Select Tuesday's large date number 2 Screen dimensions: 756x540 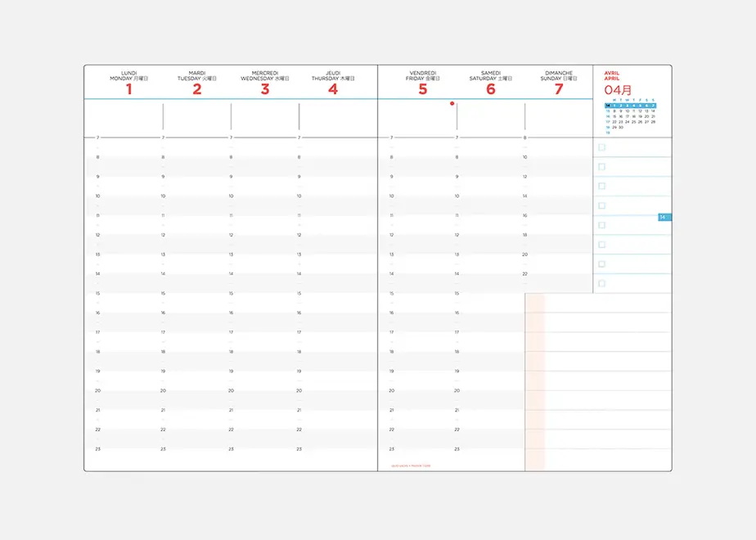point(196,89)
